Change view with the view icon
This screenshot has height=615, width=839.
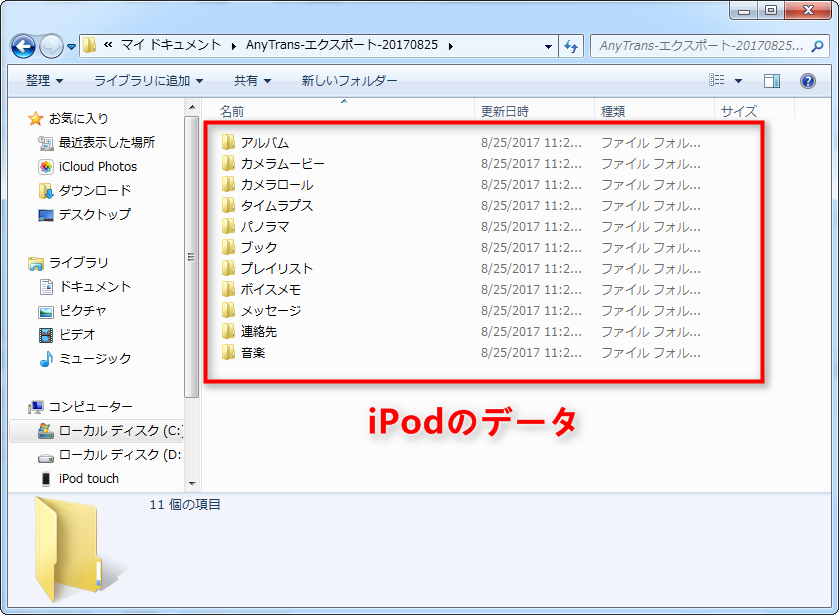716,80
